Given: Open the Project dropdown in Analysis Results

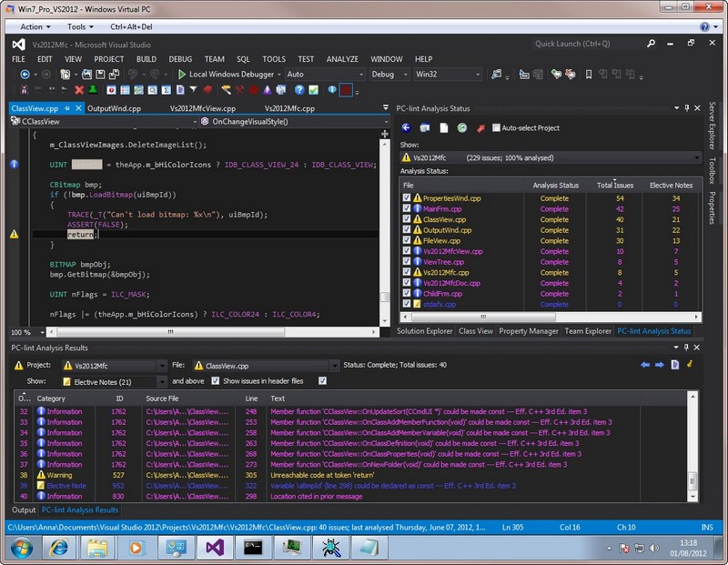Looking at the screenshot, I should pos(114,366).
